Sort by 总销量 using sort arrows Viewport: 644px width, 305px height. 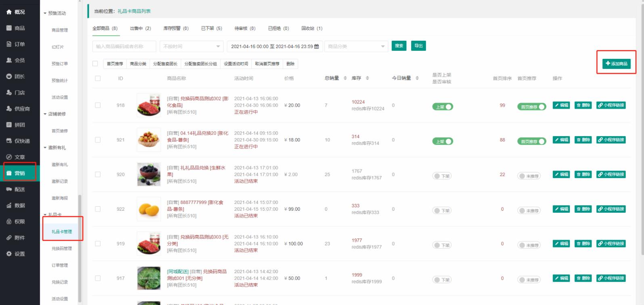coord(345,78)
